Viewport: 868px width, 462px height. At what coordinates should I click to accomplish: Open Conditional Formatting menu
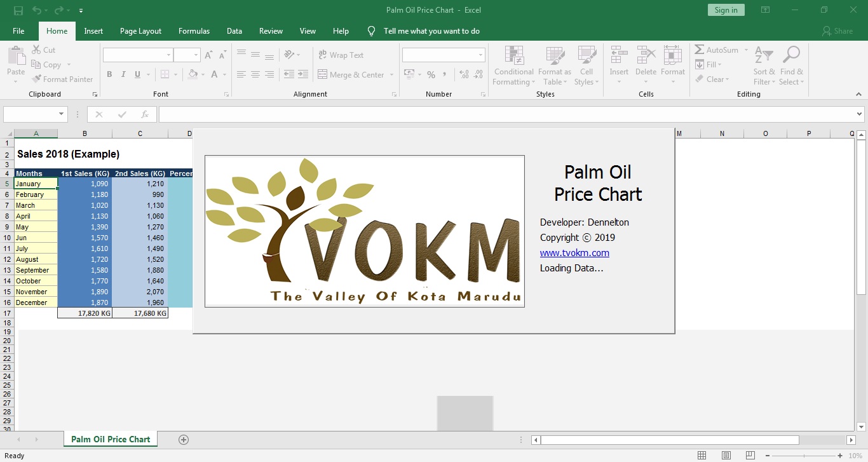[x=513, y=65]
